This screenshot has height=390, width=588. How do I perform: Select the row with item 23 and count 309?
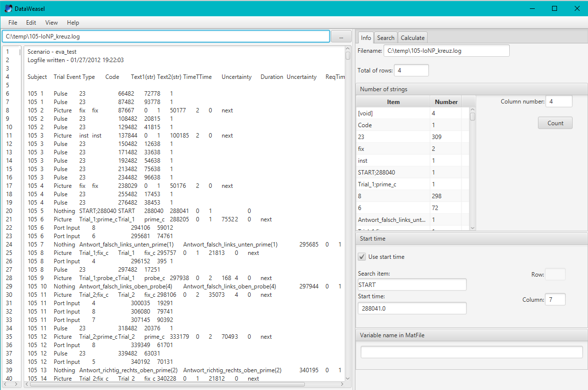point(413,137)
